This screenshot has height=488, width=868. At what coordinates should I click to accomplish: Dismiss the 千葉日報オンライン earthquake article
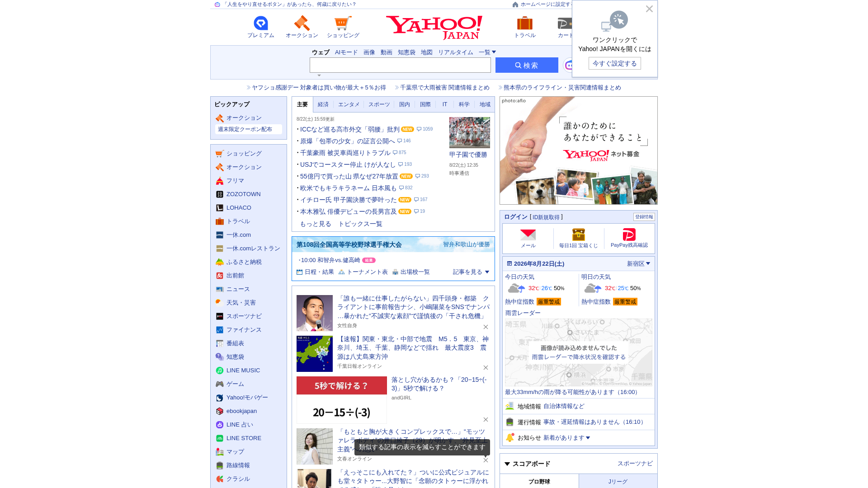click(x=486, y=367)
